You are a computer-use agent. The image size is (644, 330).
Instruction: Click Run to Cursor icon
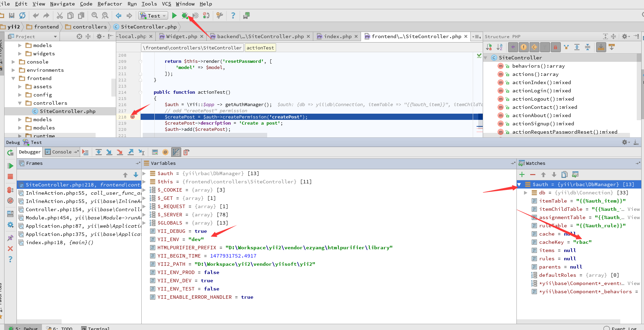[141, 152]
